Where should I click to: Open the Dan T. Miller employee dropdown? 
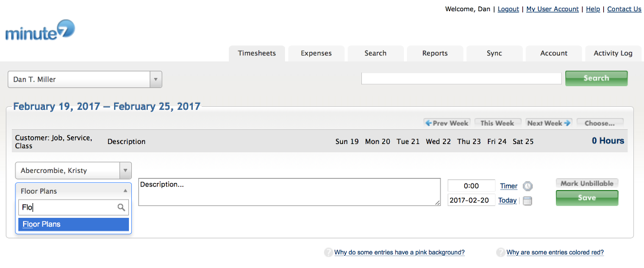(x=85, y=80)
